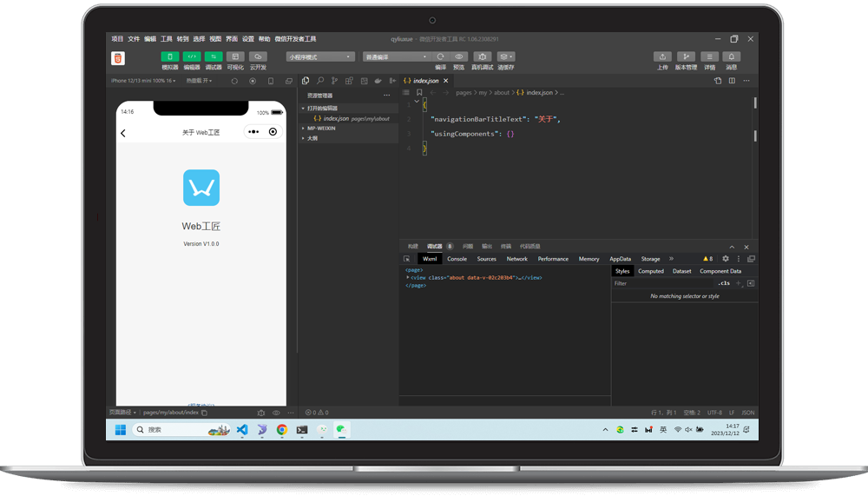Click the bookmark icon in breadcrumb bar
The image size is (868, 496).
(419, 93)
